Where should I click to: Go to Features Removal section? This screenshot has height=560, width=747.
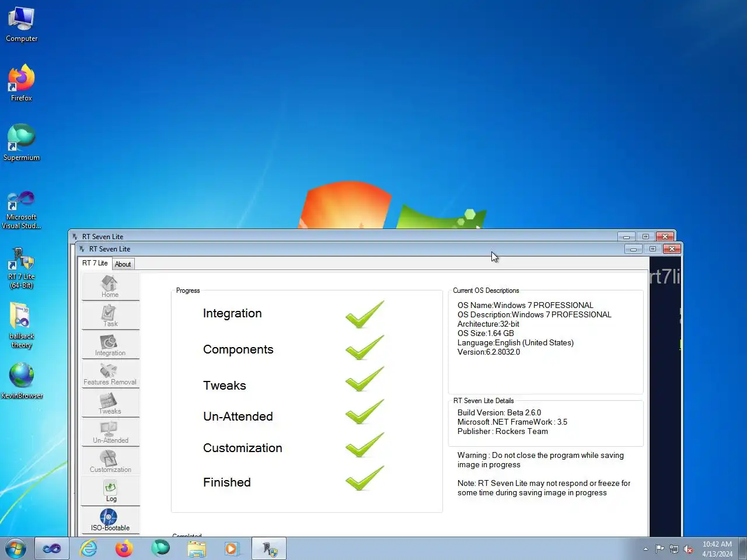click(110, 374)
